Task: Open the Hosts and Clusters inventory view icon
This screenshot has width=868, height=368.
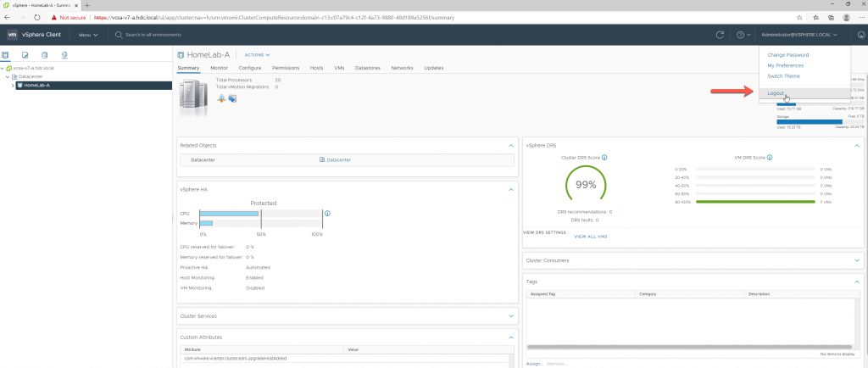Action: (6, 55)
